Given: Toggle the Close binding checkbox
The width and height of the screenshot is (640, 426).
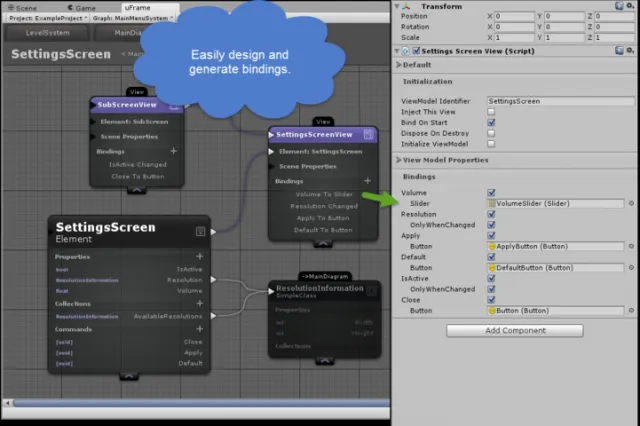Looking at the screenshot, I should click(x=491, y=300).
